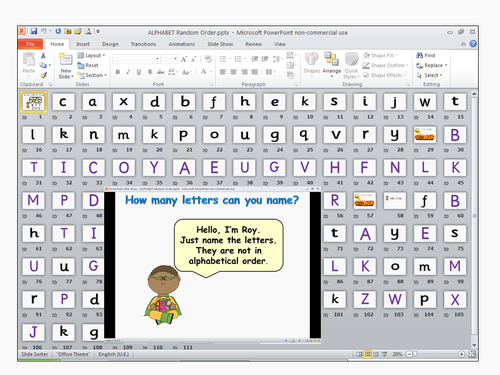The width and height of the screenshot is (500, 375).
Task: Open the Paragraph dialog box launcher
Action: point(296,84)
